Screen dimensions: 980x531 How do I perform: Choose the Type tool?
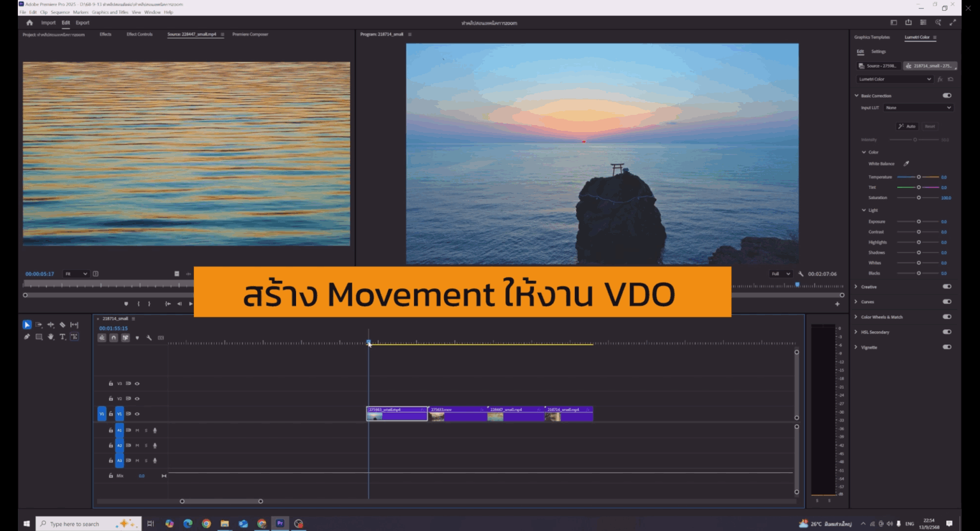click(x=63, y=337)
